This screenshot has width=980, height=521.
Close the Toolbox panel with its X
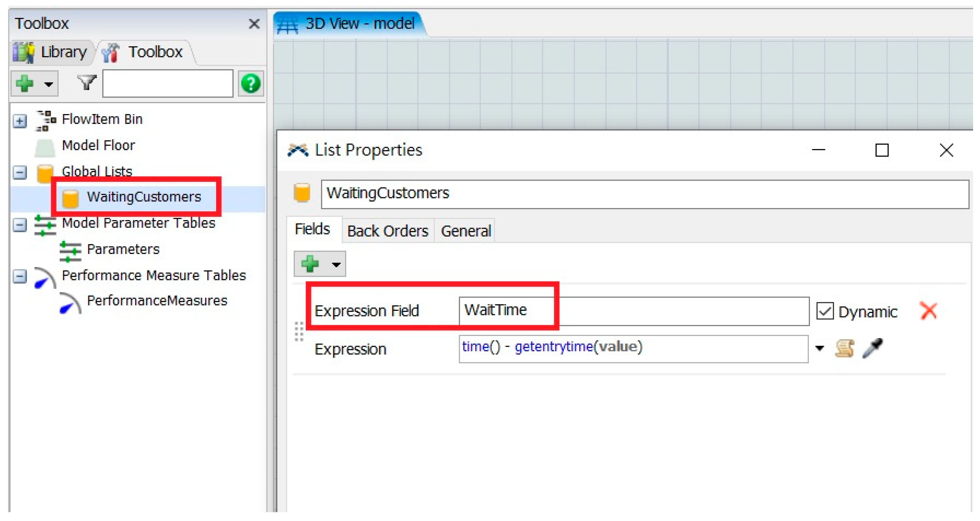click(254, 24)
